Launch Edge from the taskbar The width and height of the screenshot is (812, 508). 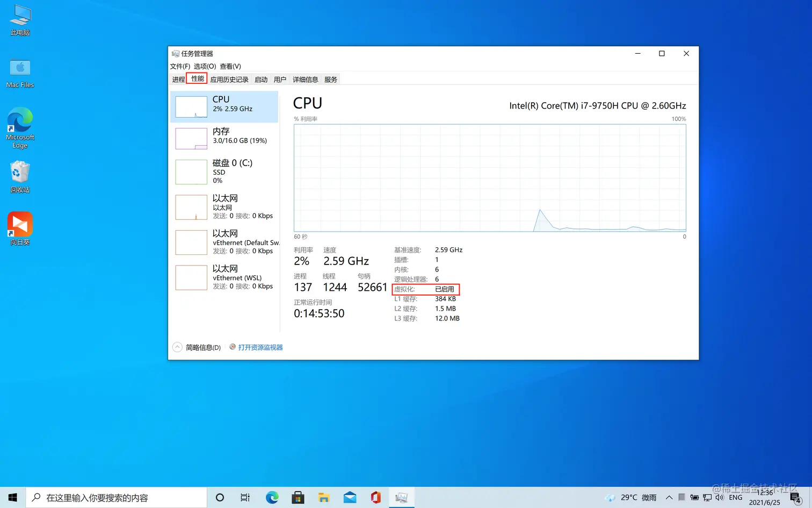pos(272,498)
